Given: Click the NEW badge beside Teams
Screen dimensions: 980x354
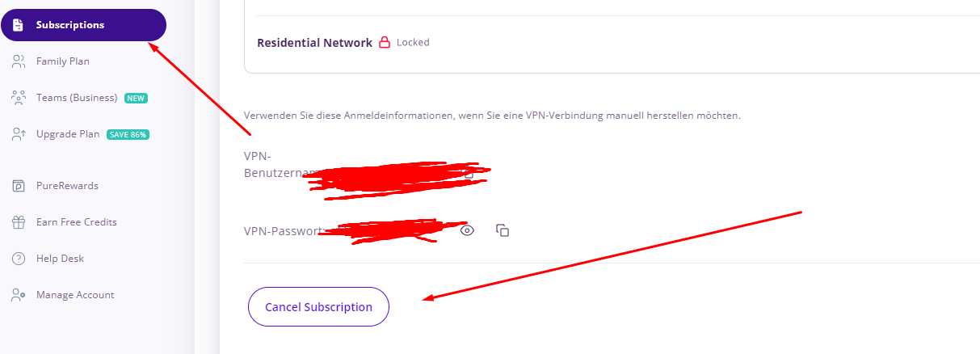Looking at the screenshot, I should [136, 98].
